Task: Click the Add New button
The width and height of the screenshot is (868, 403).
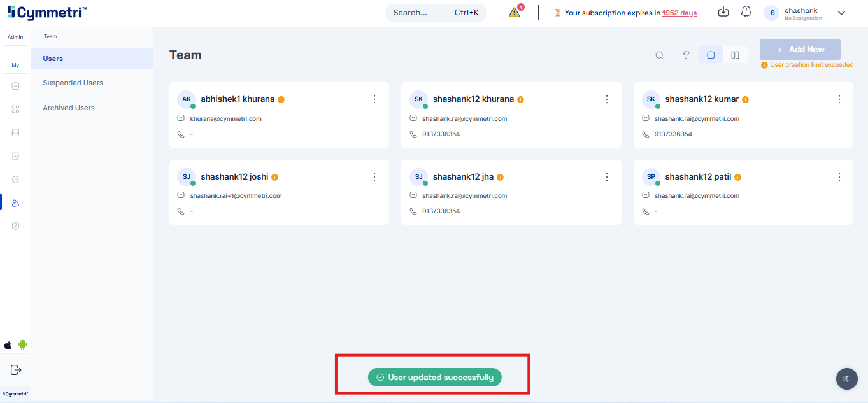Action: [800, 50]
